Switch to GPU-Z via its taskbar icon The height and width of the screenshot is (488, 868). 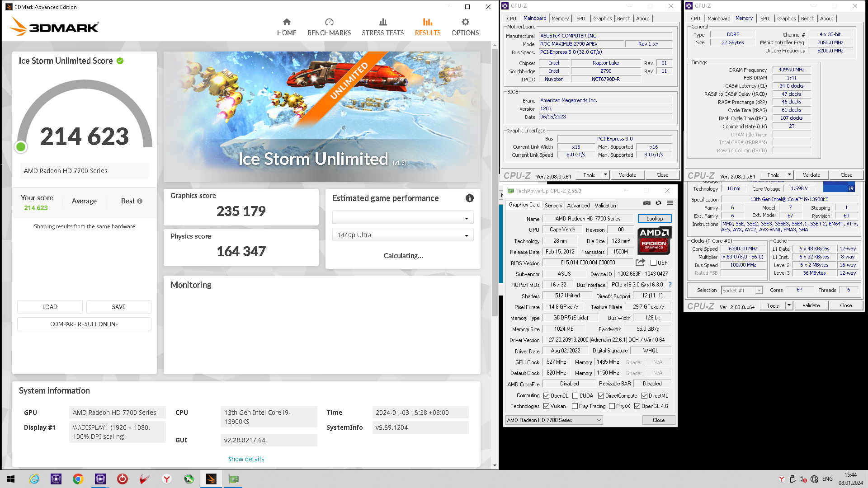(x=233, y=479)
